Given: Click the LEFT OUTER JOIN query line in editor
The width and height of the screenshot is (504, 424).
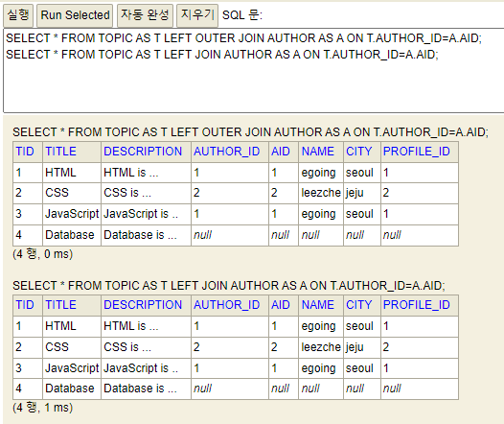Looking at the screenshot, I should (x=243, y=38).
